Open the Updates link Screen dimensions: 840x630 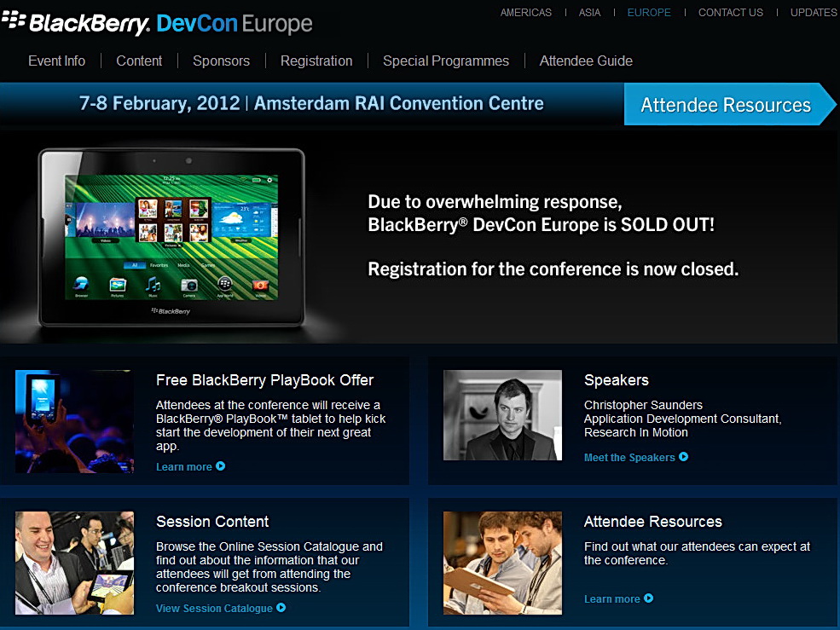[x=814, y=12]
